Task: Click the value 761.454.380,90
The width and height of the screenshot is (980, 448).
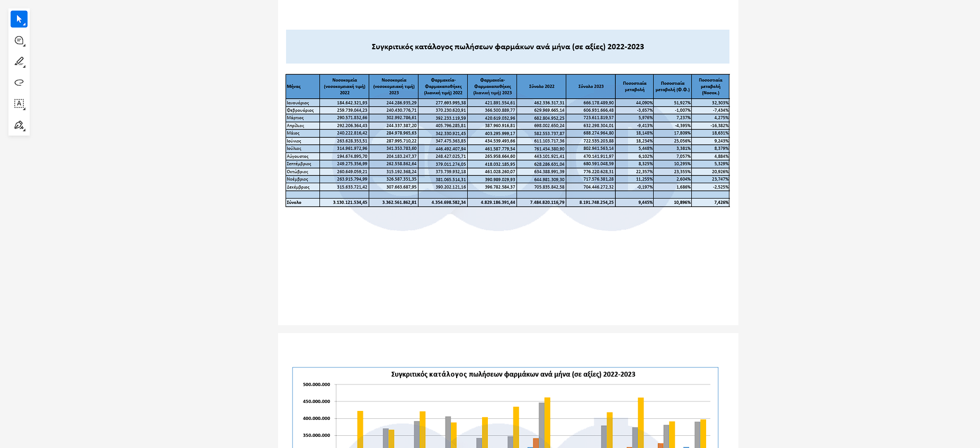Action: pyautogui.click(x=549, y=148)
